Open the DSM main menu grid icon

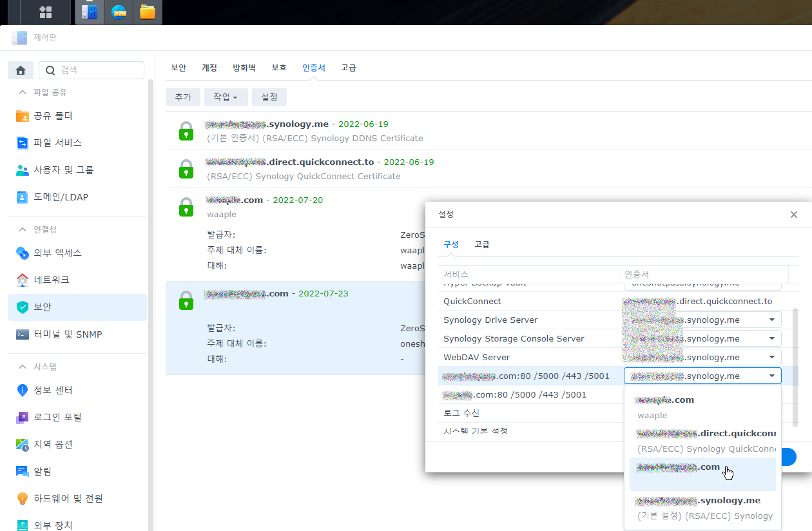45,12
